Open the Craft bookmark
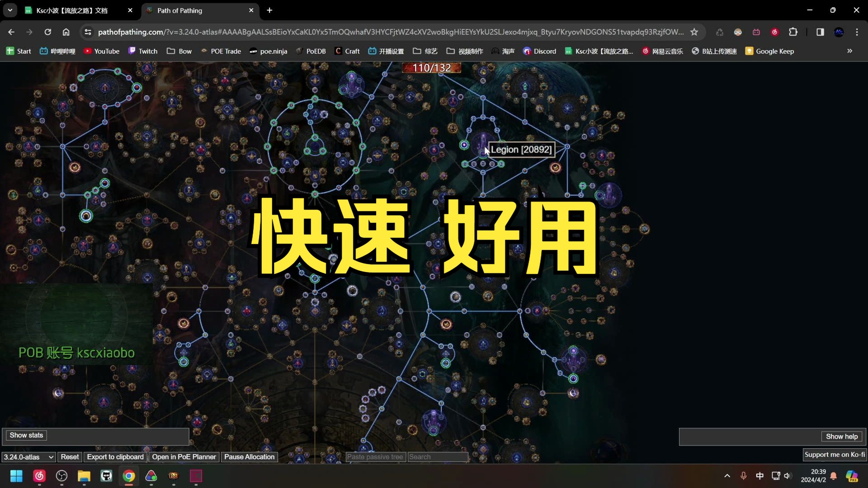This screenshot has width=868, height=488. pyautogui.click(x=347, y=51)
